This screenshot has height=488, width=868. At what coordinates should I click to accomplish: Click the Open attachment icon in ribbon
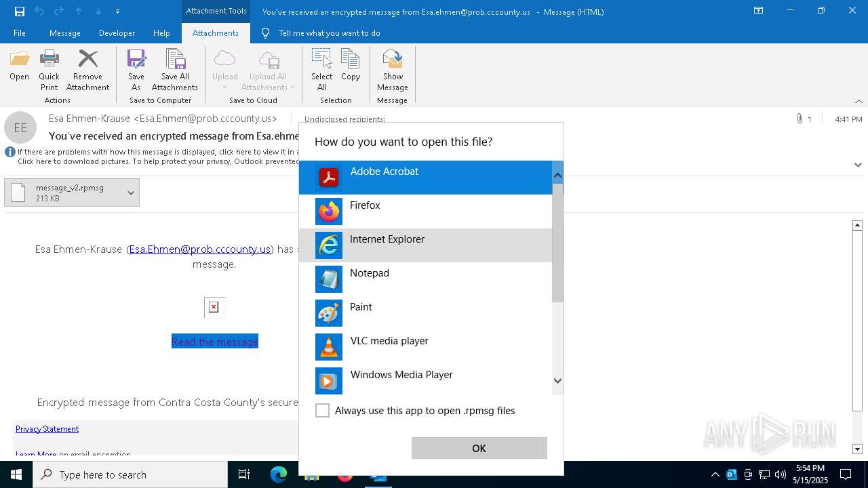click(x=19, y=59)
